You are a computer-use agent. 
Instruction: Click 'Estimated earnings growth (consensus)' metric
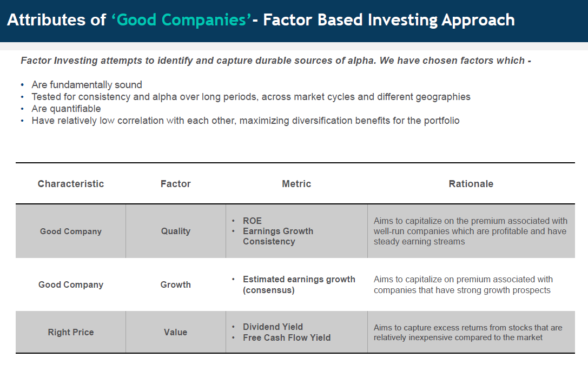tap(299, 285)
